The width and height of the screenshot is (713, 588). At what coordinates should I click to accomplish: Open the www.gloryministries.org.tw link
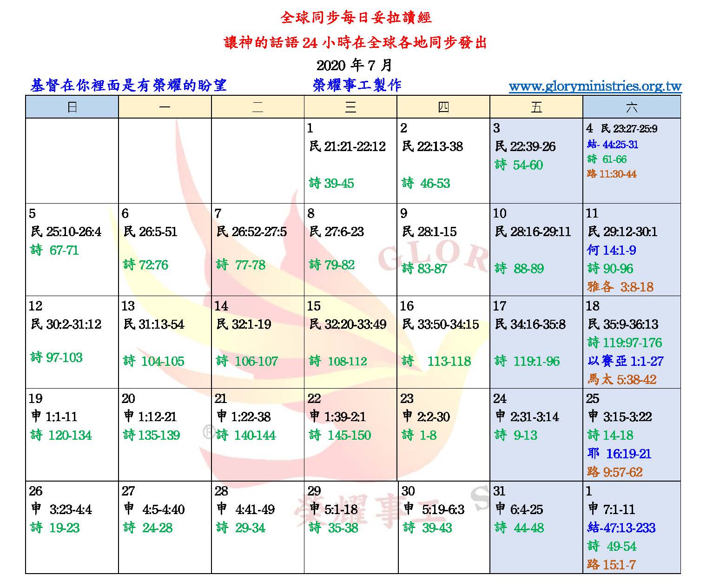click(x=594, y=86)
